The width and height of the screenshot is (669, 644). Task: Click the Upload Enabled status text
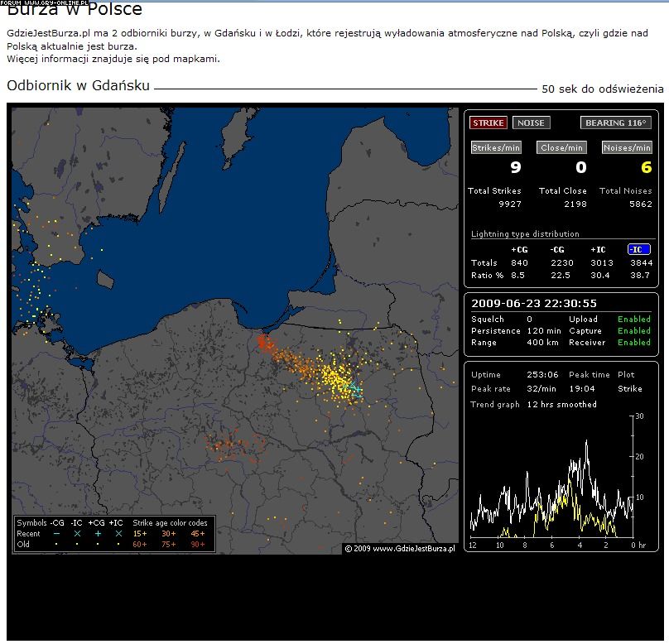pyautogui.click(x=633, y=320)
